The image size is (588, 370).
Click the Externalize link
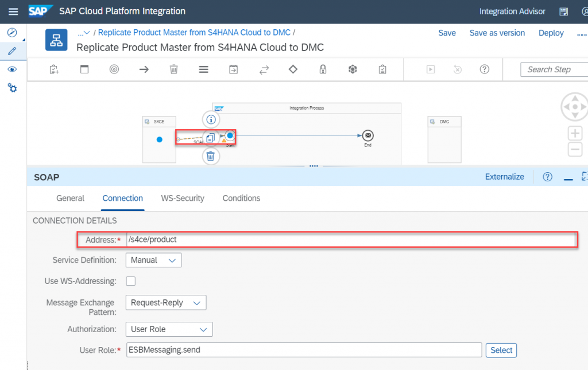(504, 177)
